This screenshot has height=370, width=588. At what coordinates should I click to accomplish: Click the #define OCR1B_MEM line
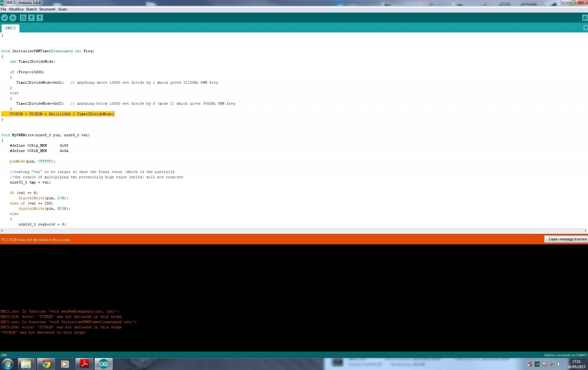[x=39, y=151]
